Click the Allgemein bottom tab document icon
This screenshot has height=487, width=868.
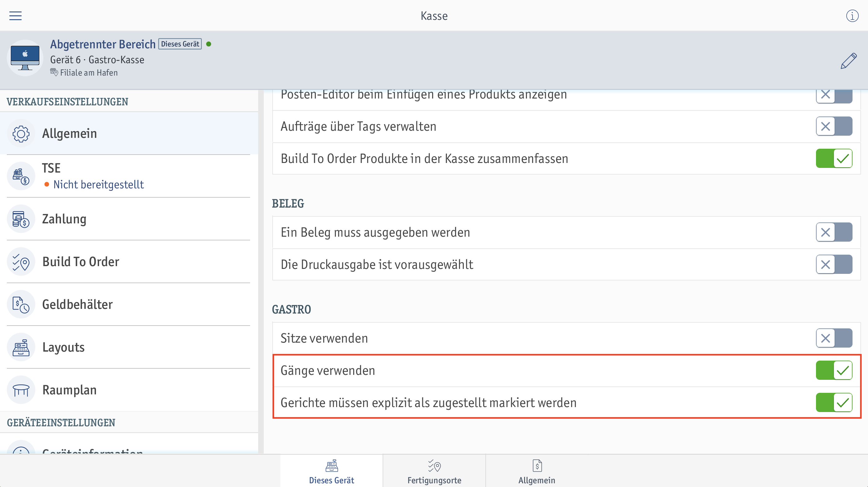click(x=537, y=466)
